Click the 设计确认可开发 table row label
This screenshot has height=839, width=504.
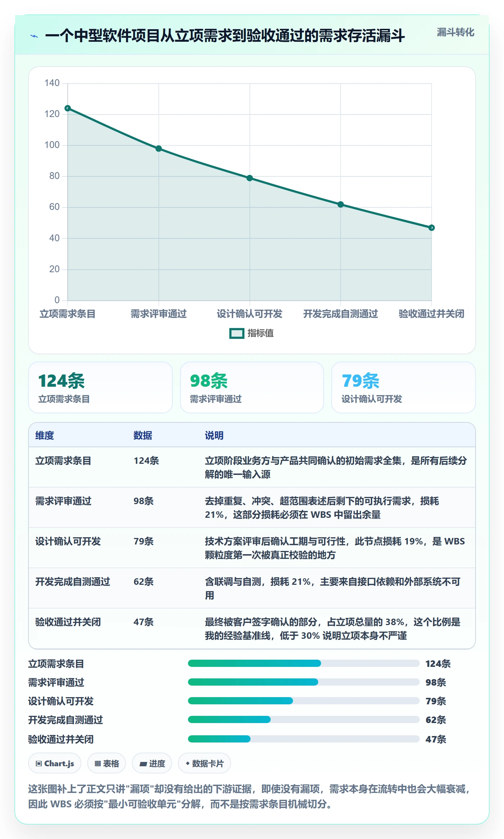click(x=68, y=541)
